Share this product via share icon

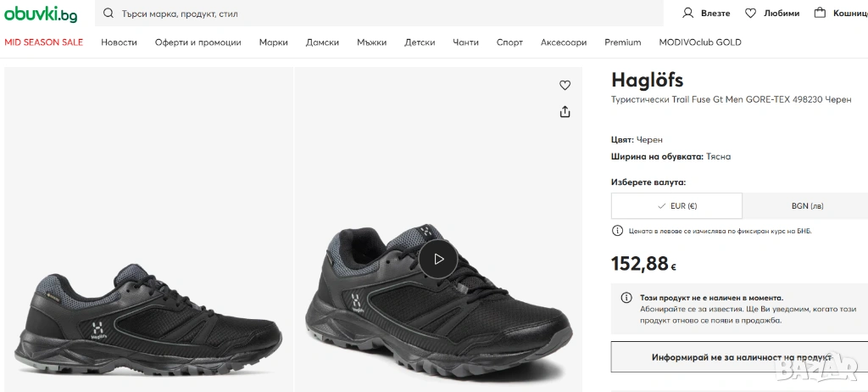click(x=565, y=111)
